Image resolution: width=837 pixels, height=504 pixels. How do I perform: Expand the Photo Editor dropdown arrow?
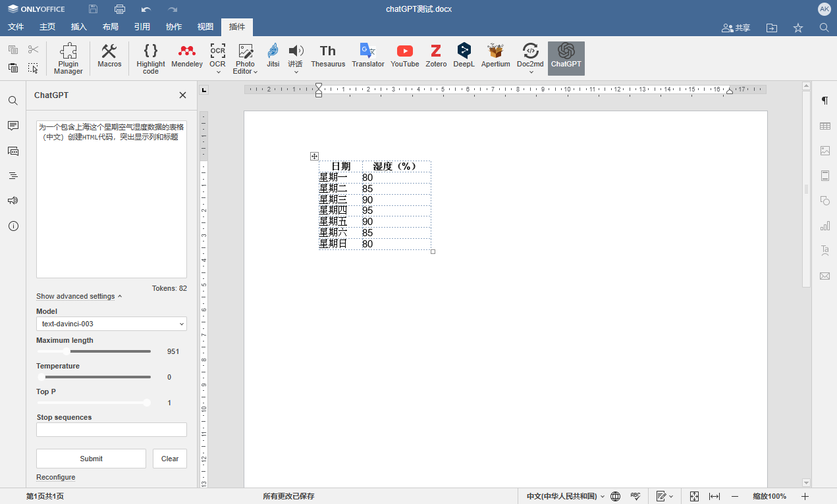click(255, 72)
